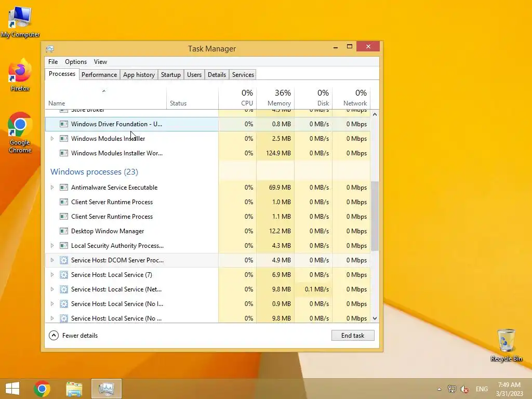Click the Windows Driver Foundation process icon
The image size is (532, 399).
(64, 124)
